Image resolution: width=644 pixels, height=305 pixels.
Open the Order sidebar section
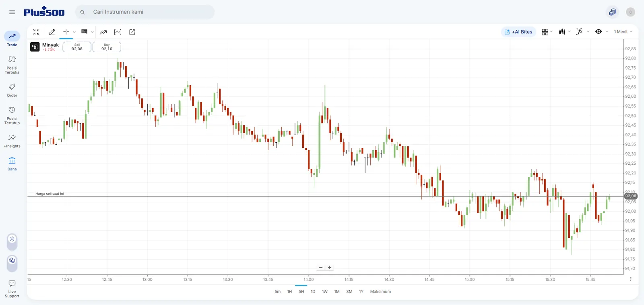point(12,90)
